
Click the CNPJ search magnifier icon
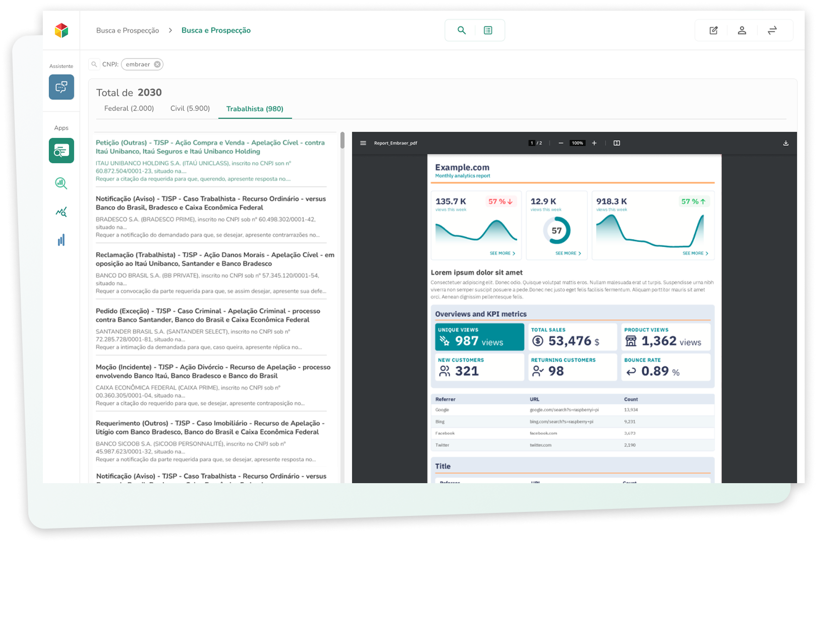(94, 64)
